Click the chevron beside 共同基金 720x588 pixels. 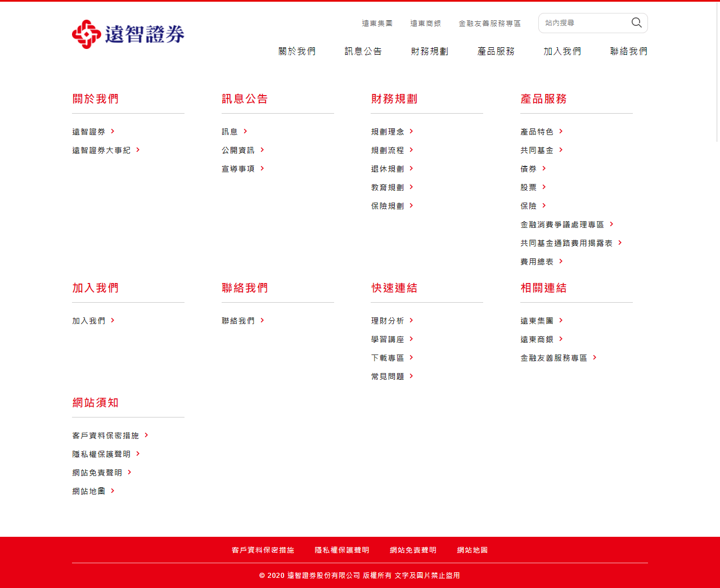[x=561, y=150]
